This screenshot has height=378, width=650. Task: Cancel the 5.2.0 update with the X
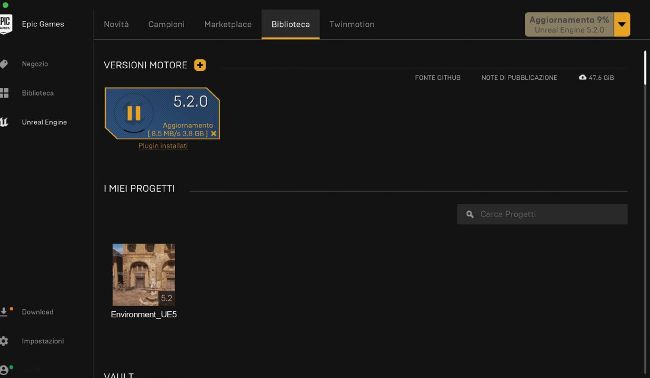coord(213,133)
